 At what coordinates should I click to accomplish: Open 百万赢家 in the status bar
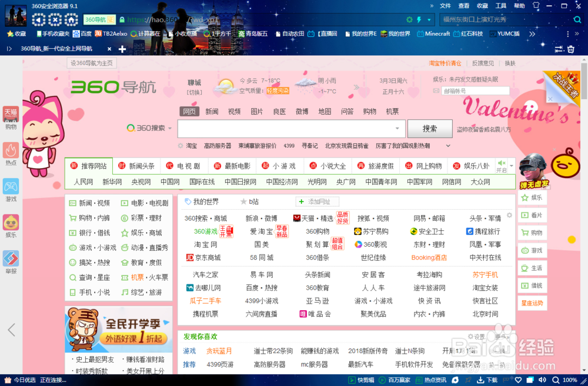[x=395, y=380]
